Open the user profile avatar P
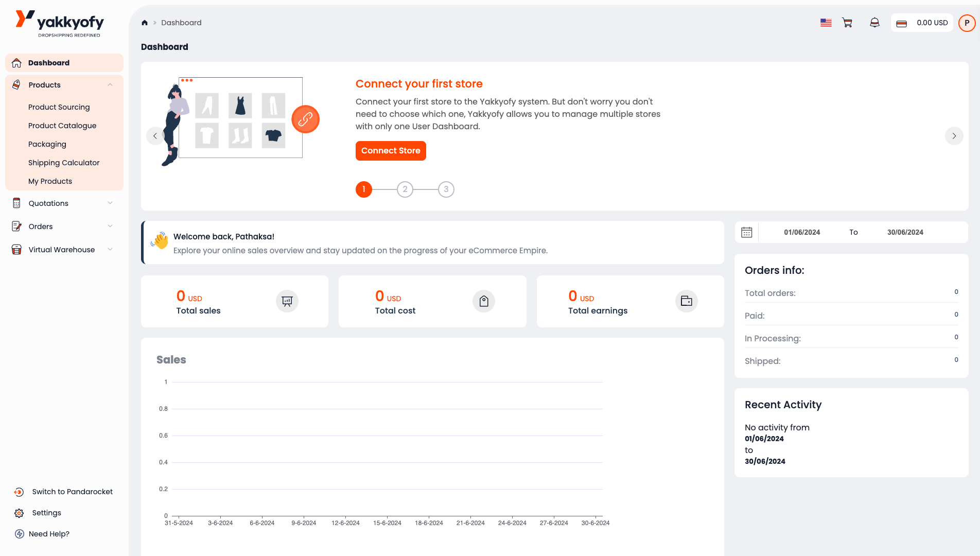 [967, 23]
